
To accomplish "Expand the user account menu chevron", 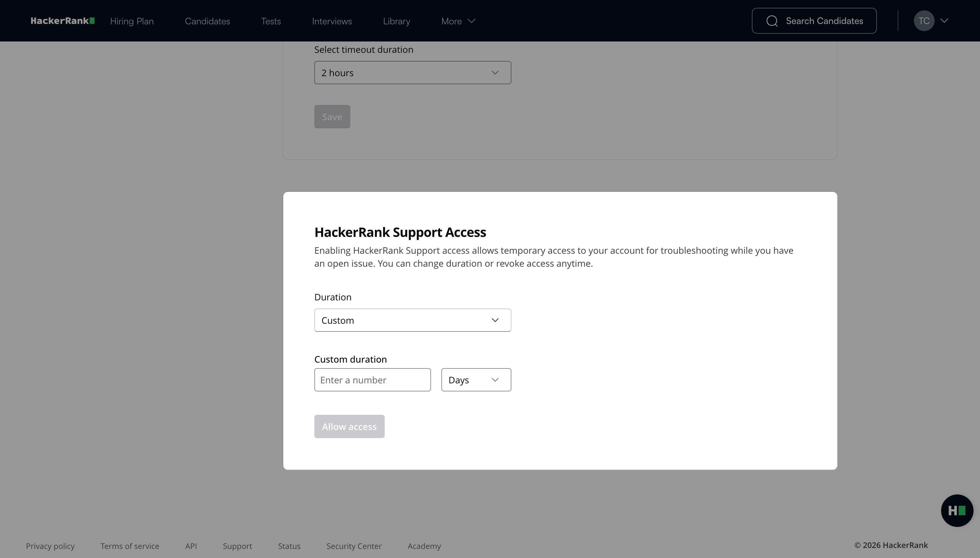I will (944, 21).
